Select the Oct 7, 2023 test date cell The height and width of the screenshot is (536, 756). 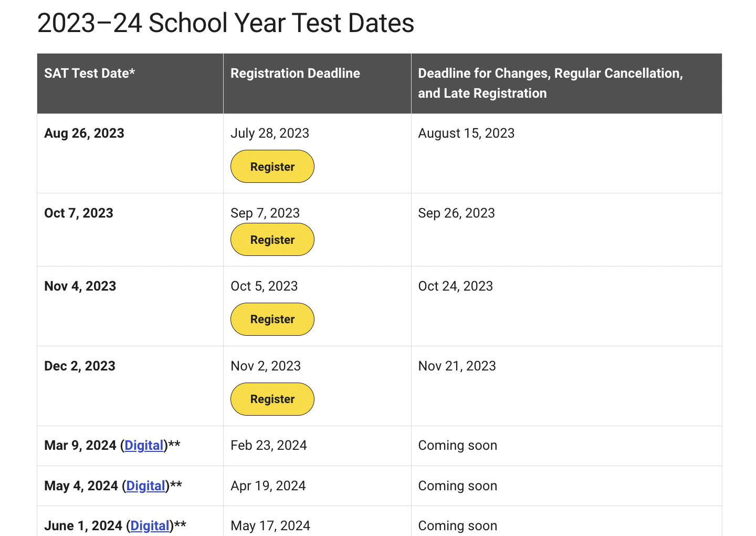[79, 213]
